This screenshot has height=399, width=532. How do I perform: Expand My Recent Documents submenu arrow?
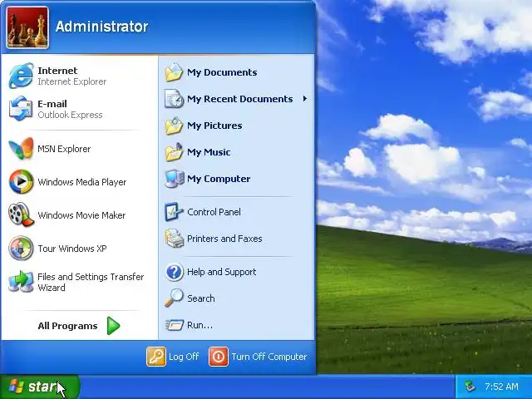[x=305, y=99]
